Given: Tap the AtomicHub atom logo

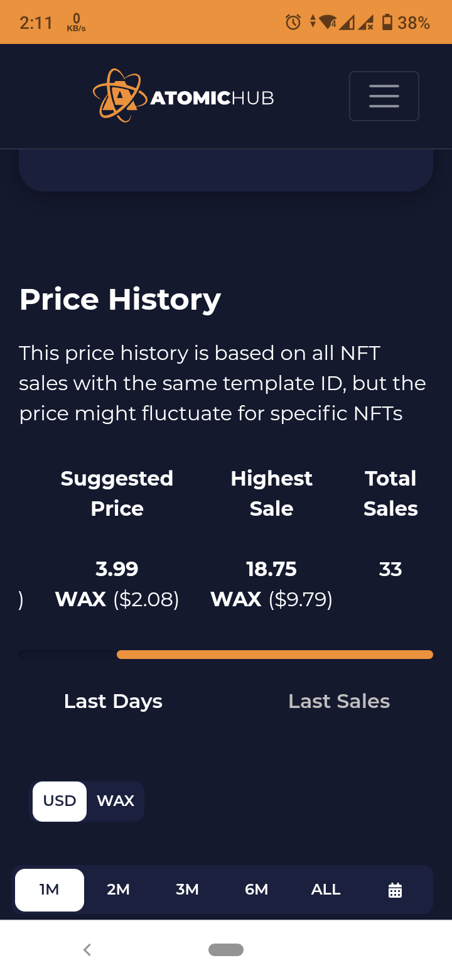Looking at the screenshot, I should point(117,95).
